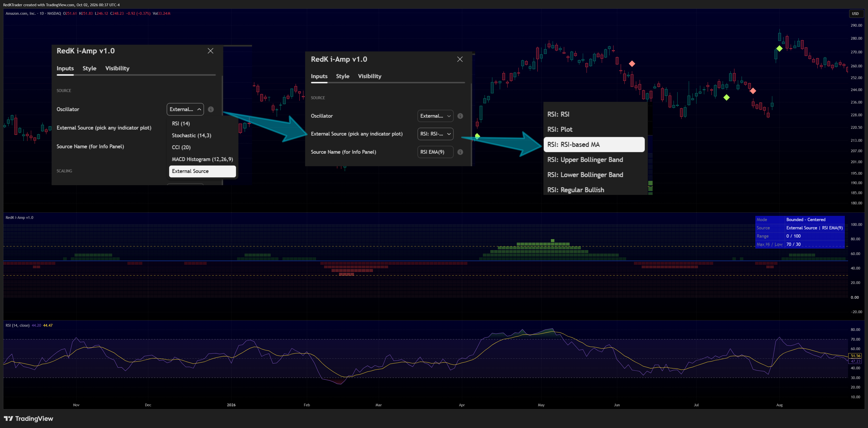Select RSI: Plot source option
The width and height of the screenshot is (868, 428).
point(594,130)
